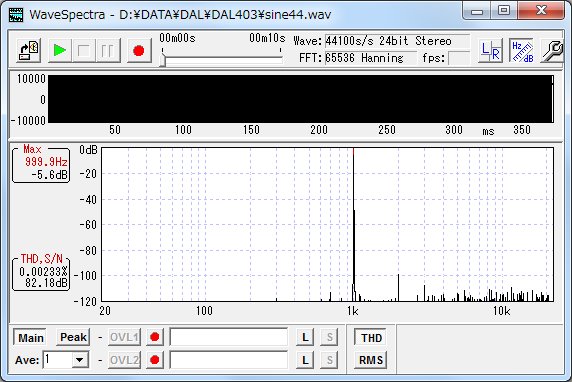Toggle the L/R channel selection icon
Image resolution: width=572 pixels, height=382 pixels.
(490, 51)
